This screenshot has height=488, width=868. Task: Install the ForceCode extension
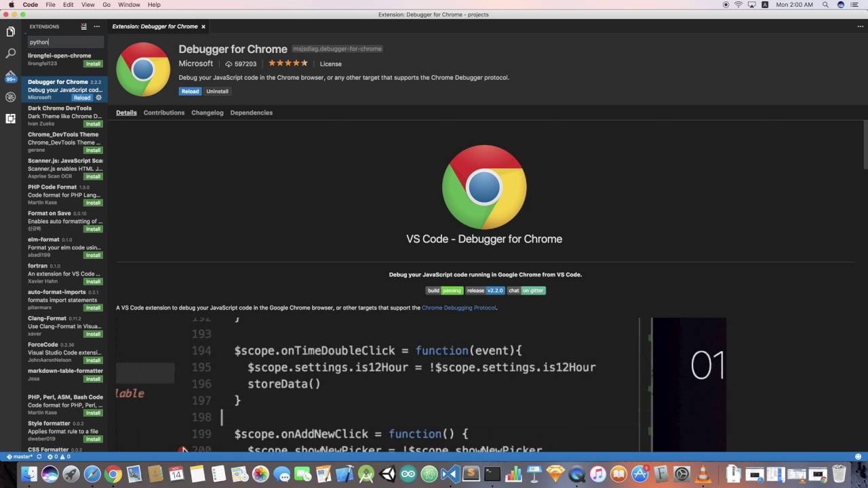(93, 361)
